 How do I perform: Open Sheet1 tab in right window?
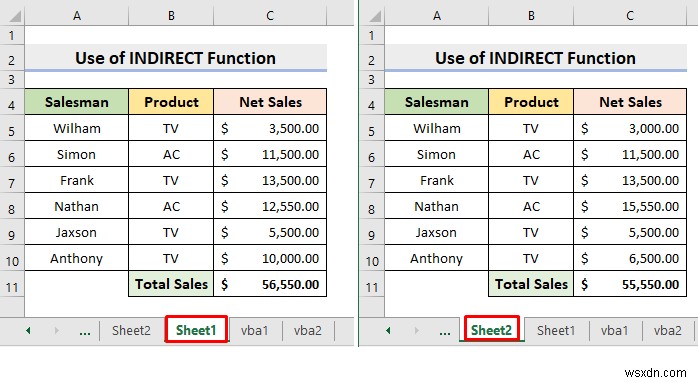556,330
